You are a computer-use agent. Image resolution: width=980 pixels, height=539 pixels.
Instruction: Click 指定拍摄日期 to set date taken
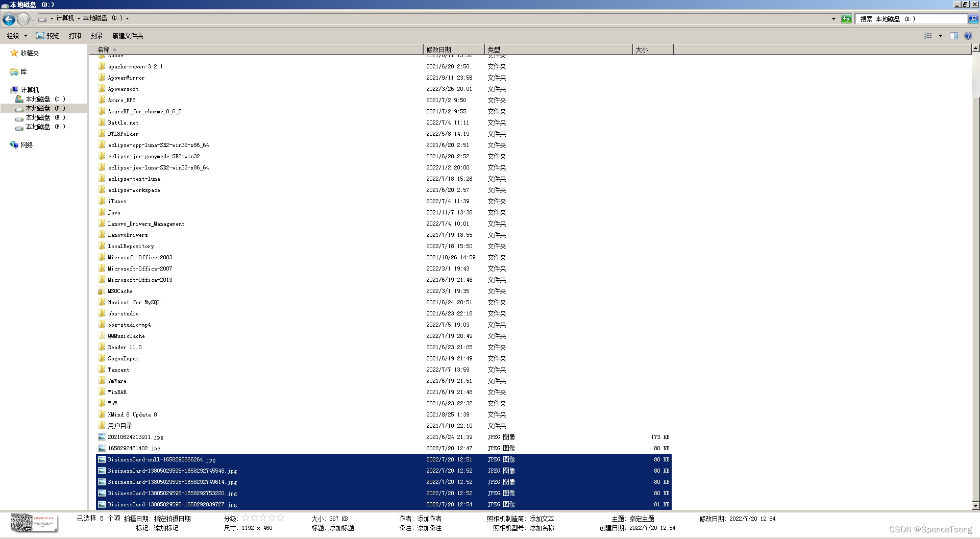tap(173, 519)
